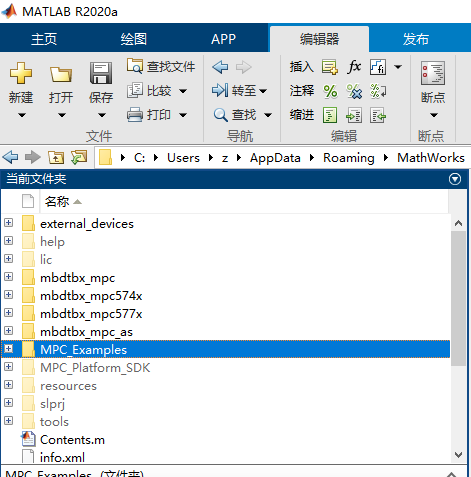Open the Breakpoints (断点) dropdown arrow

pyautogui.click(x=434, y=115)
